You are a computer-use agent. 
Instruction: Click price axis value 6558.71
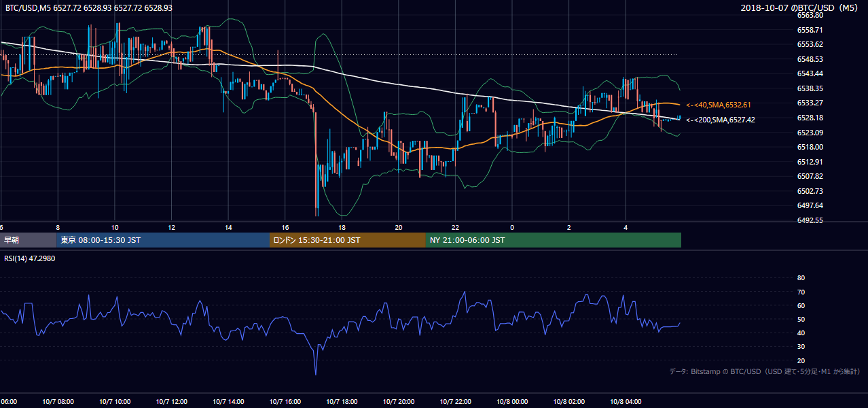810,30
